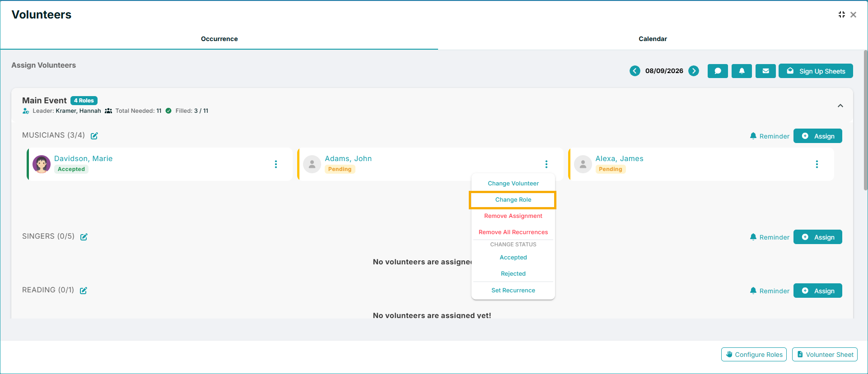Select Change Role from the menu
The height and width of the screenshot is (374, 868).
513,200
